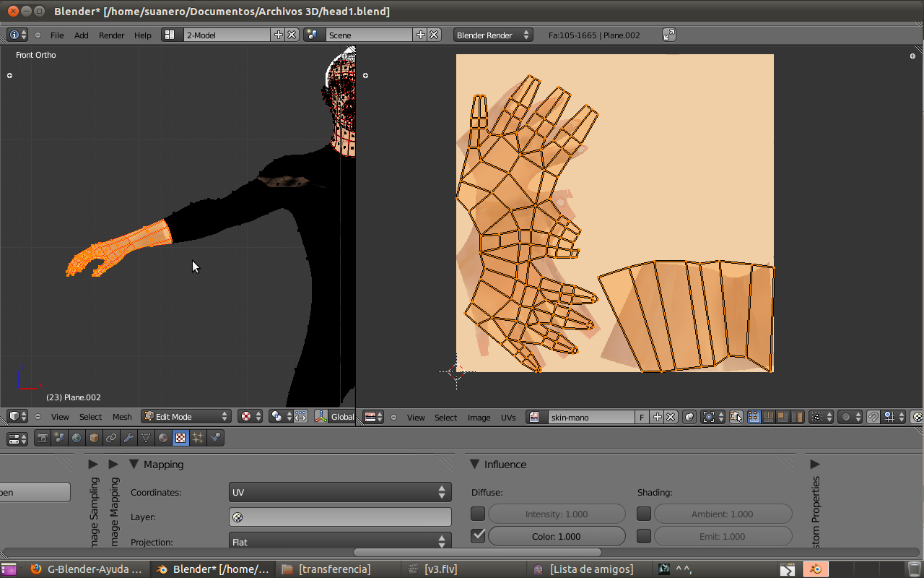Open the UVs menu in image editor
924x578 pixels.
click(508, 418)
